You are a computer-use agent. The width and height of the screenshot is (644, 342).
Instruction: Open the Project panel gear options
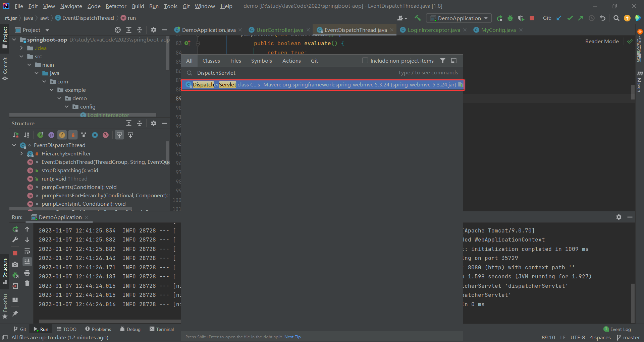tap(154, 30)
